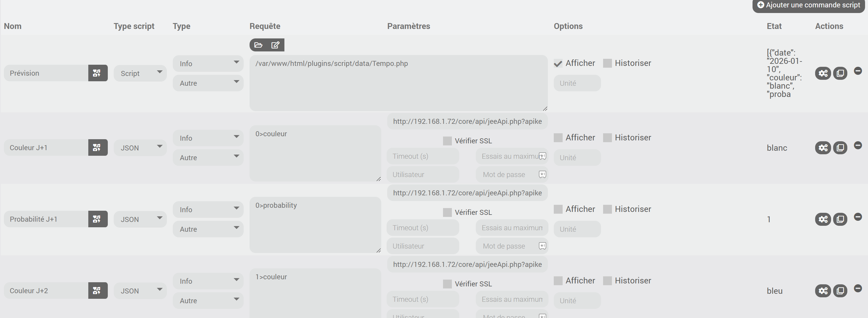Tick Vérifier SSL for Probabilité J+1

click(x=447, y=212)
